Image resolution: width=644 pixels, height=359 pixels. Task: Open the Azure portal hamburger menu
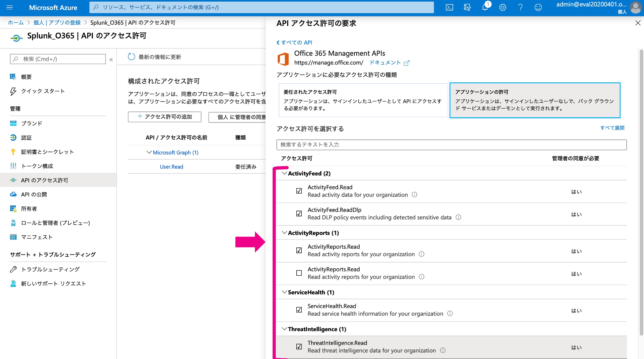click(x=10, y=7)
